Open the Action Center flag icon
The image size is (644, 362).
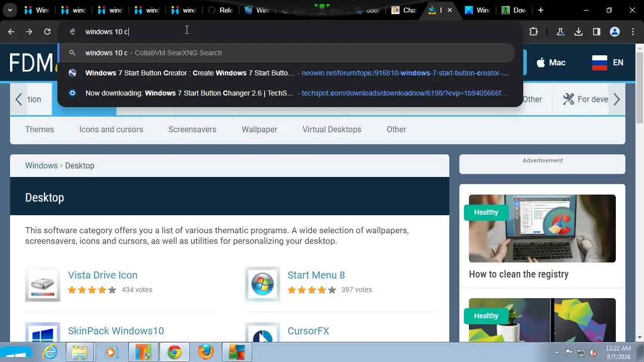[x=569, y=352]
